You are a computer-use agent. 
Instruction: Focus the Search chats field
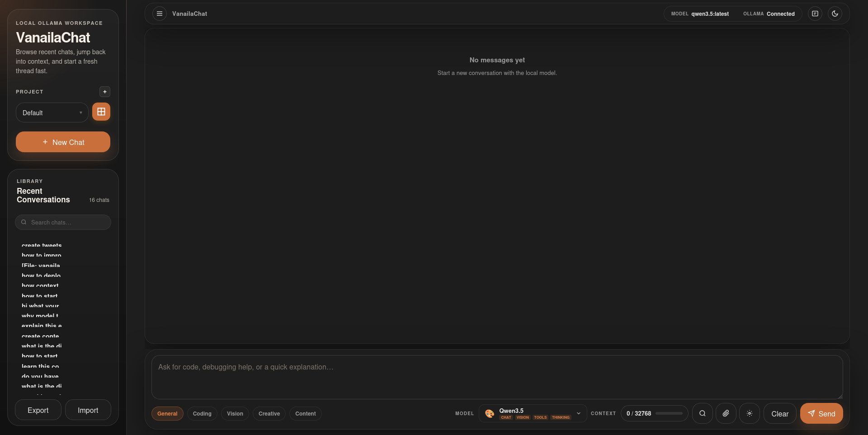pyautogui.click(x=63, y=222)
